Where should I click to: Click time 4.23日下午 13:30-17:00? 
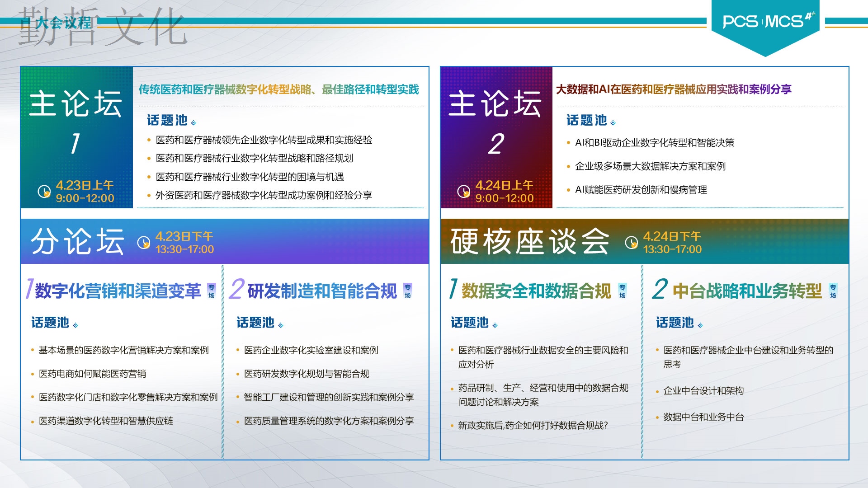pyautogui.click(x=184, y=243)
